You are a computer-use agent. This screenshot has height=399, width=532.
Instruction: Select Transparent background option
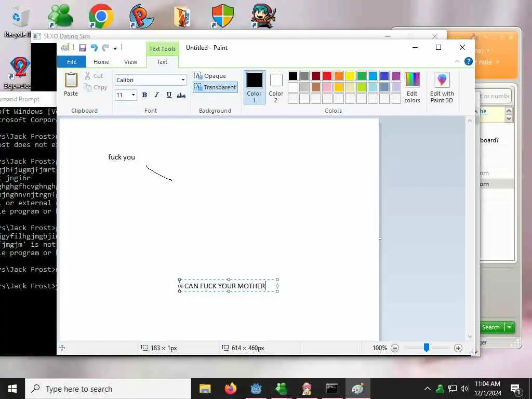tap(215, 87)
